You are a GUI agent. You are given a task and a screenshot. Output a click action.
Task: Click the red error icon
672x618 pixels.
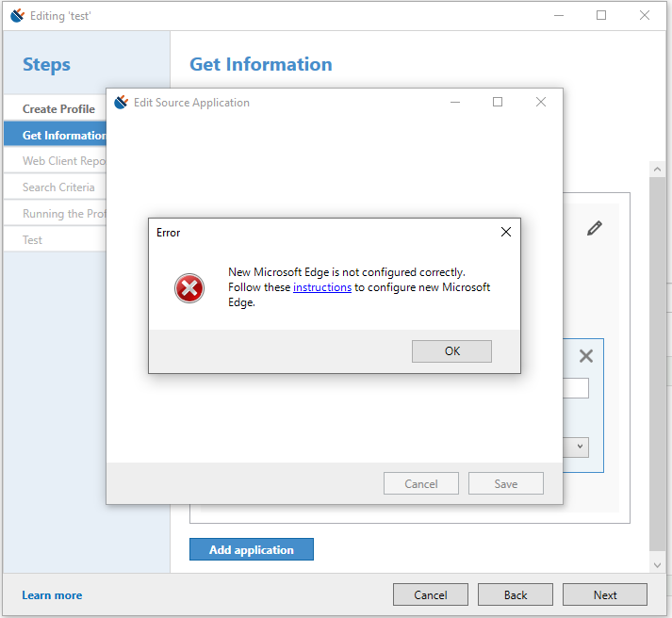tap(189, 288)
